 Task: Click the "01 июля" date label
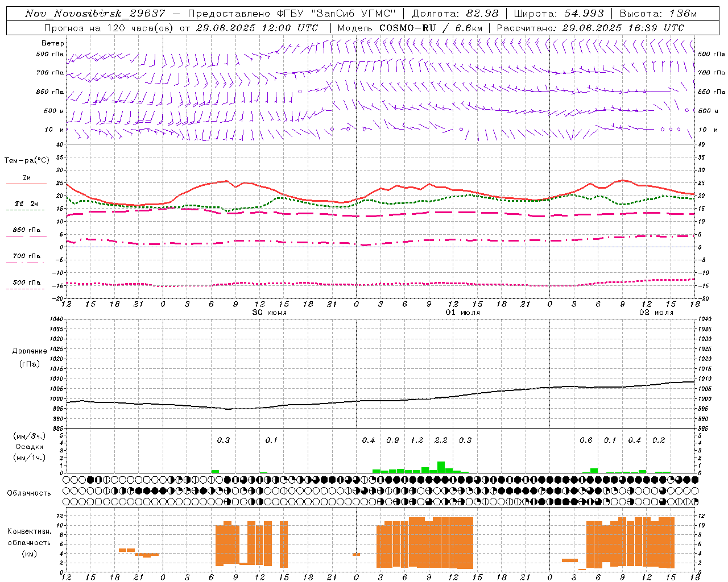(463, 313)
